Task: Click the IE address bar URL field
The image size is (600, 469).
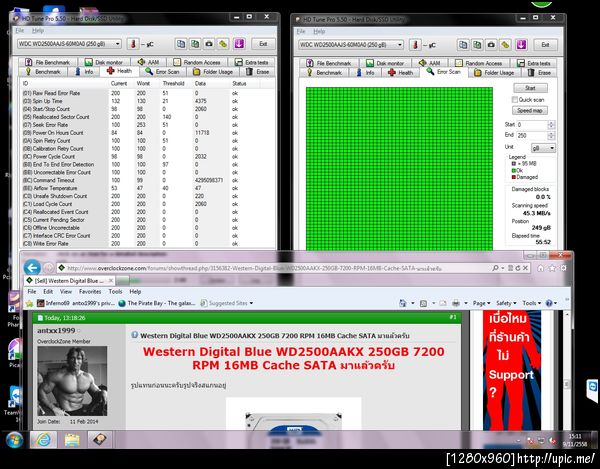Action: click(274, 268)
